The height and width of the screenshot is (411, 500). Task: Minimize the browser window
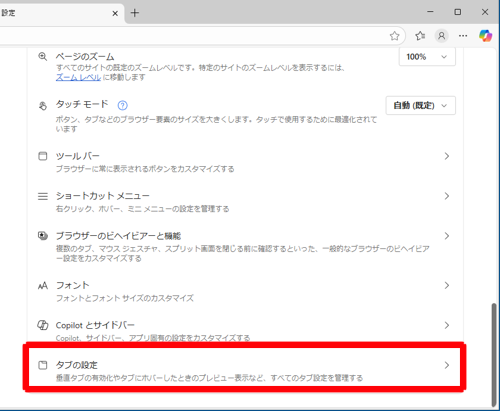[x=430, y=12]
